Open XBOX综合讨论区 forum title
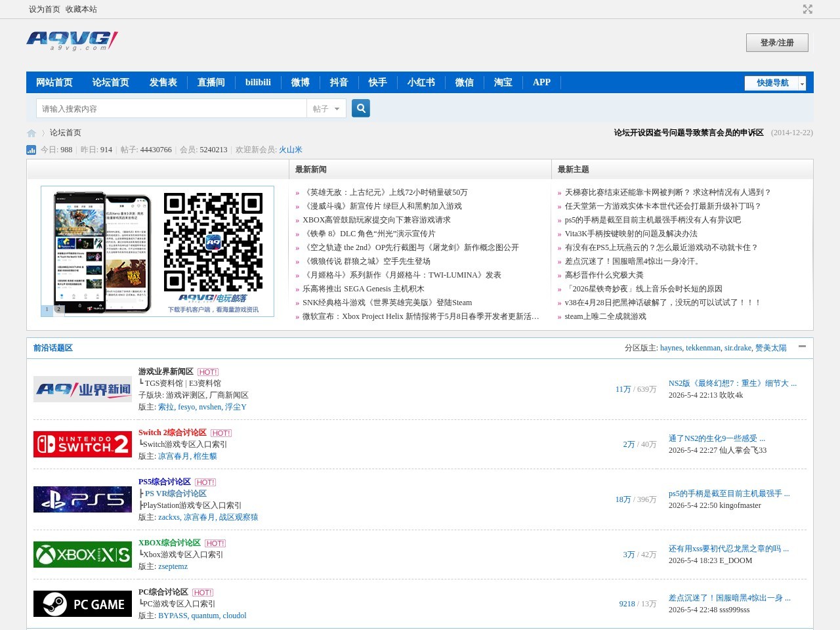 (x=169, y=543)
